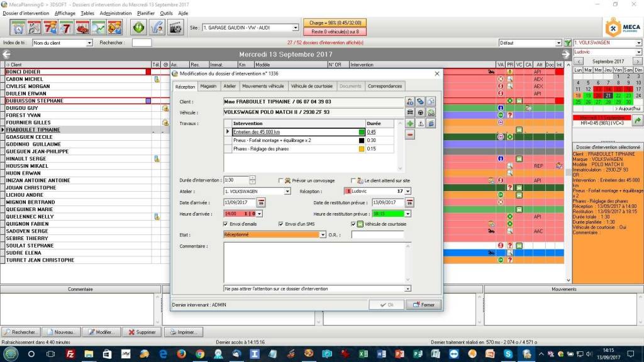Click the green chart toolbar icon
Viewport: 644px width, 362px height.
point(98,28)
